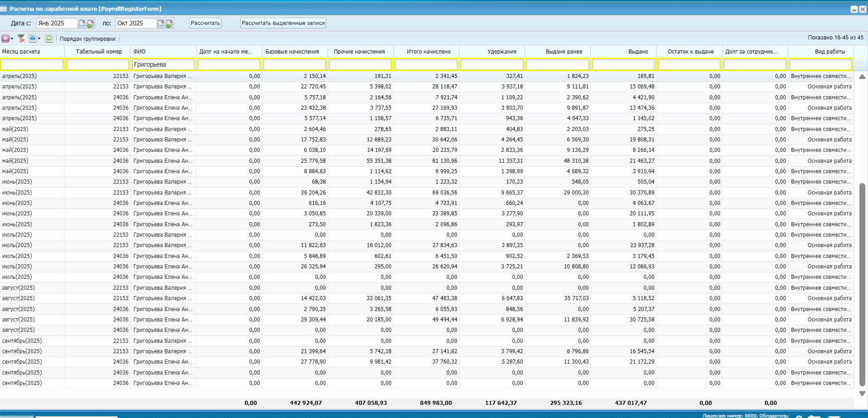Click reset icon beside start date field
Image resolution: width=868 pixels, height=418 pixels.
[91, 24]
